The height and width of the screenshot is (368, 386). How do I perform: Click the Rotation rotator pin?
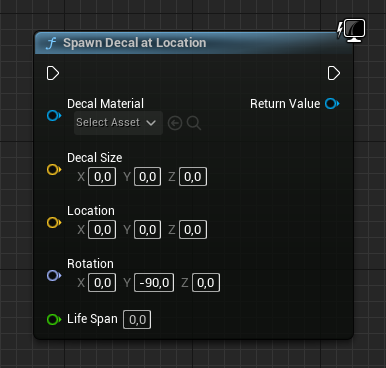54,276
